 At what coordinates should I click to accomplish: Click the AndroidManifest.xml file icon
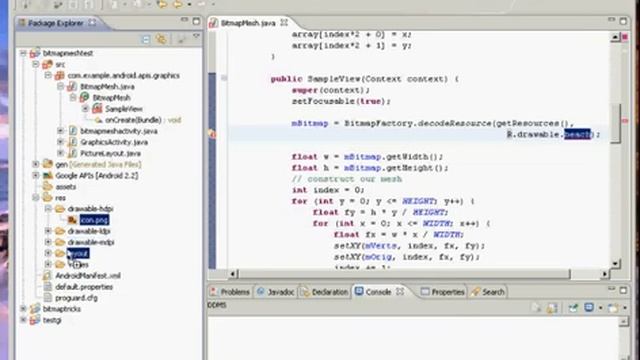pos(48,276)
